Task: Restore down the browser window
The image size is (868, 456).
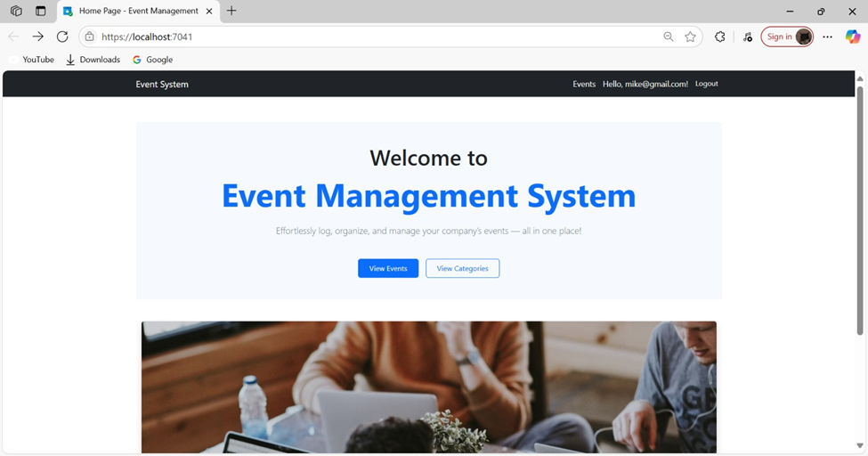Action: [821, 11]
